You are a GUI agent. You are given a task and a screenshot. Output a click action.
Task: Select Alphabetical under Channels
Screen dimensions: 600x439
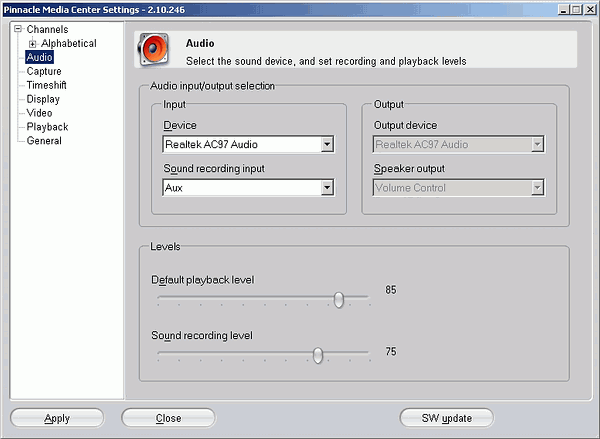pyautogui.click(x=69, y=43)
